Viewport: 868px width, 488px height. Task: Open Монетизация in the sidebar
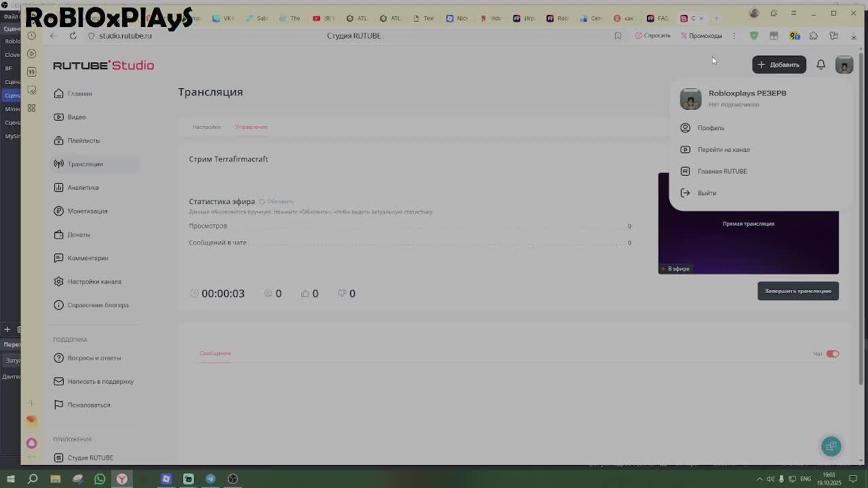(81, 211)
